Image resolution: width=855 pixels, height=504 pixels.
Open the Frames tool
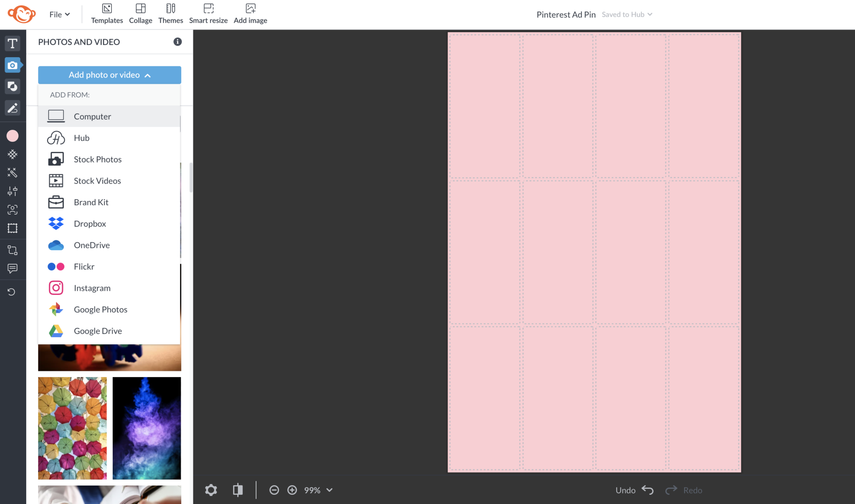click(x=13, y=228)
